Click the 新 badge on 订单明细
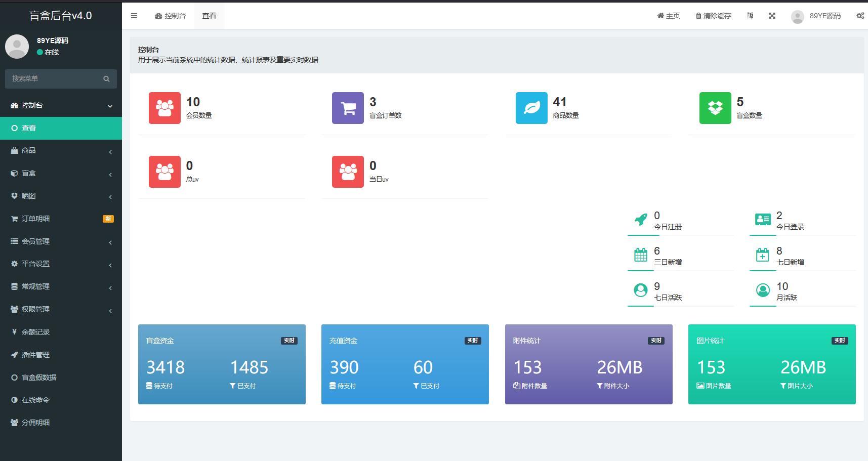The image size is (868, 461). 108,219
